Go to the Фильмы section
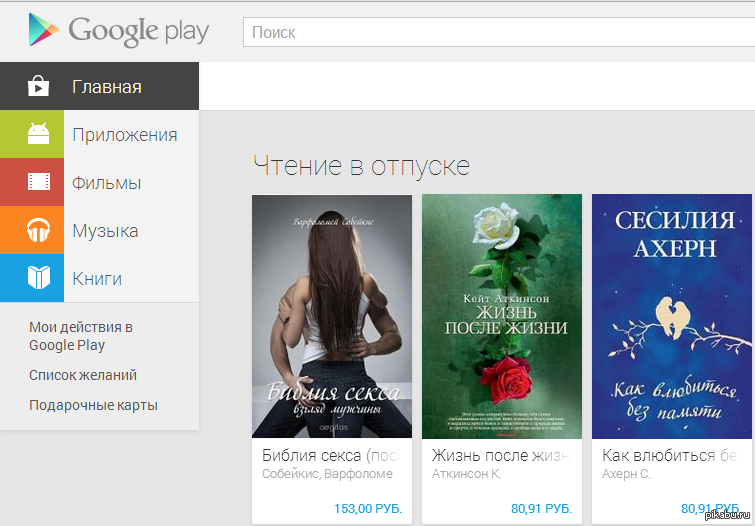 coord(106,183)
